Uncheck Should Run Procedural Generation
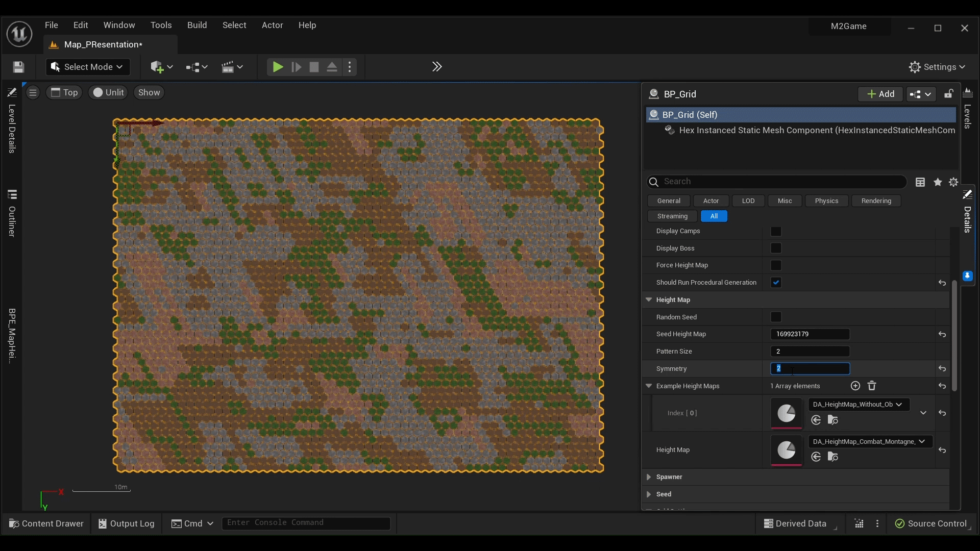 tap(776, 282)
